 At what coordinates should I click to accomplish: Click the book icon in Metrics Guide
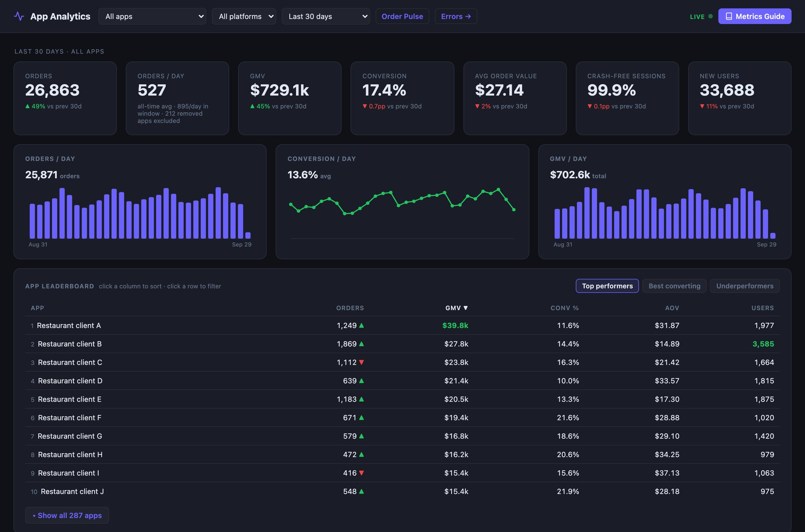pos(729,16)
